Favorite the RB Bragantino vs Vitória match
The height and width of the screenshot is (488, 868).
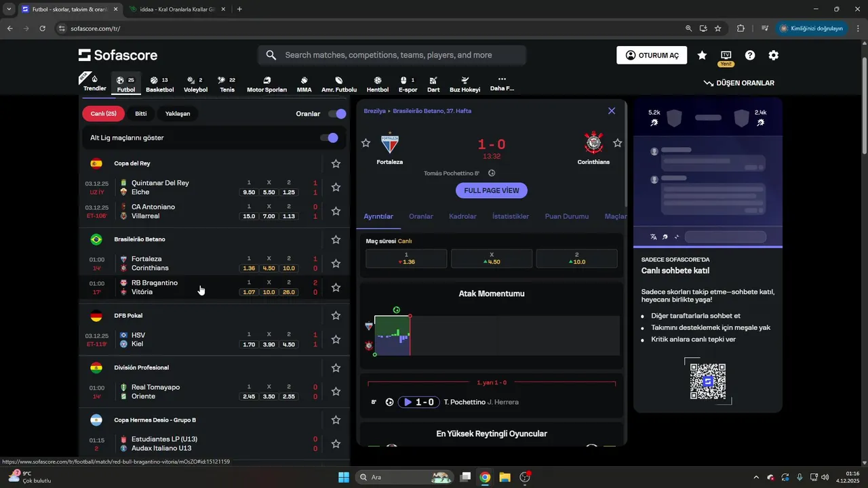tap(336, 287)
